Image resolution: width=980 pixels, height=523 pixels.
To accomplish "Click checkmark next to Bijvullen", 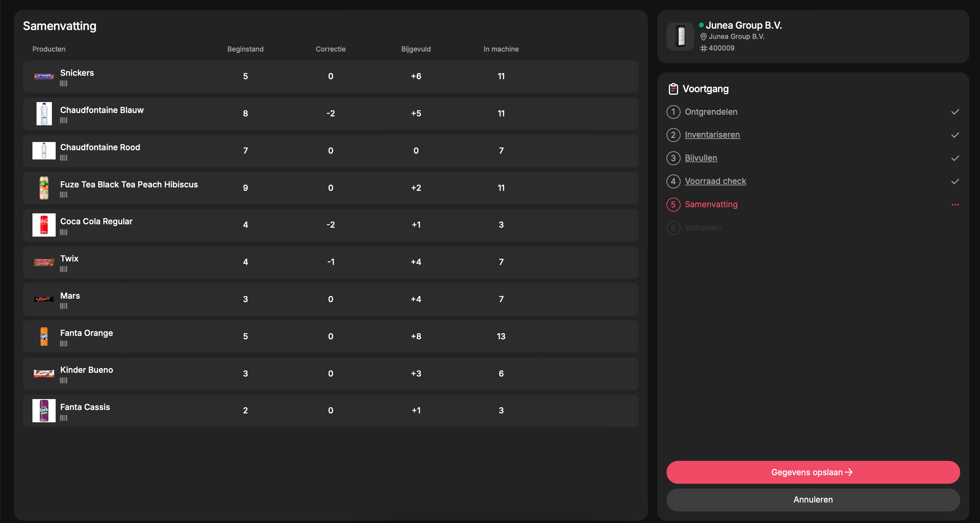I will point(955,158).
